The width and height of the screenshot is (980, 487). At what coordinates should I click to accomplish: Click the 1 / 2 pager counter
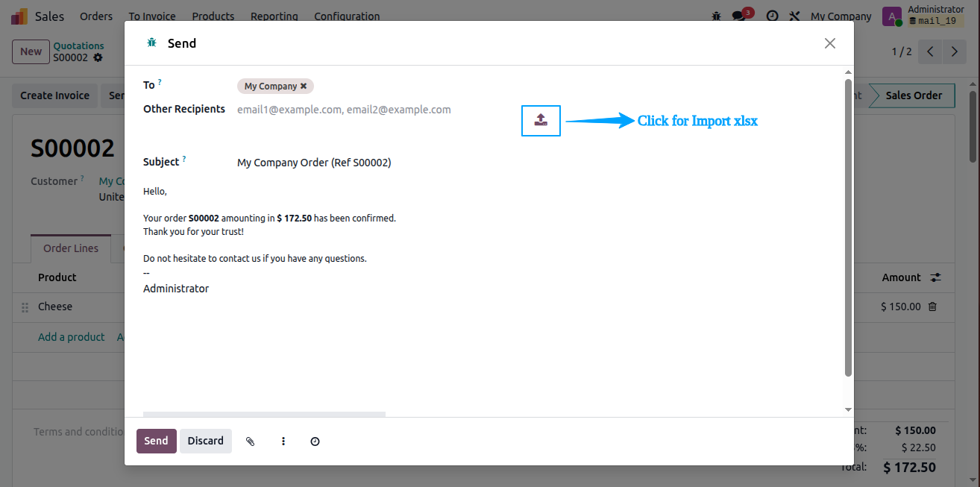(902, 51)
